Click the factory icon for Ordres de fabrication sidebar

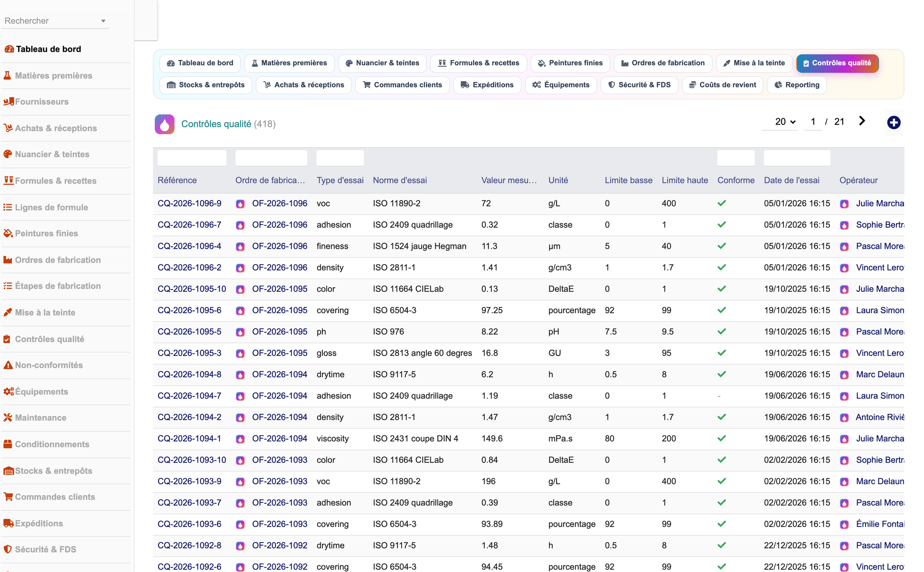coord(8,260)
